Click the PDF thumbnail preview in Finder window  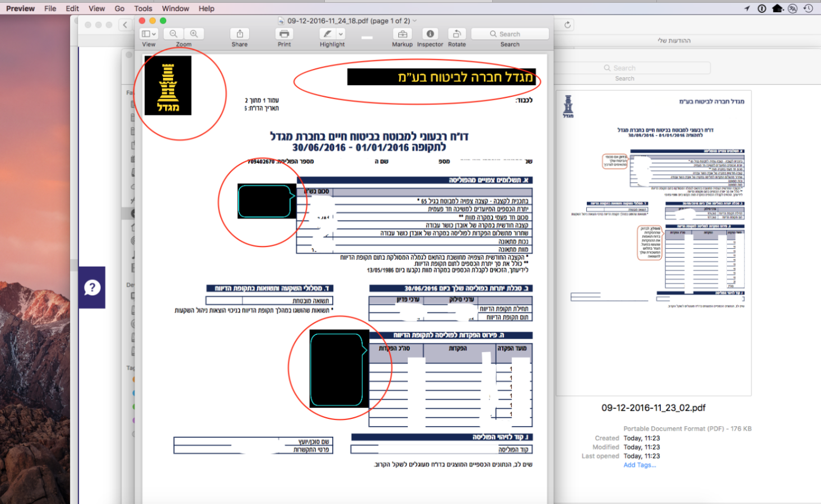click(x=654, y=243)
